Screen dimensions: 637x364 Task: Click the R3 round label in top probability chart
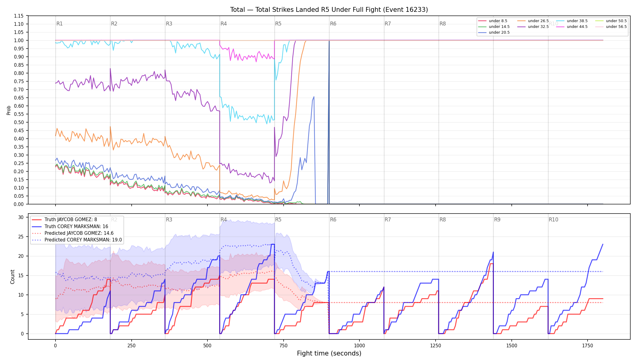click(x=169, y=24)
